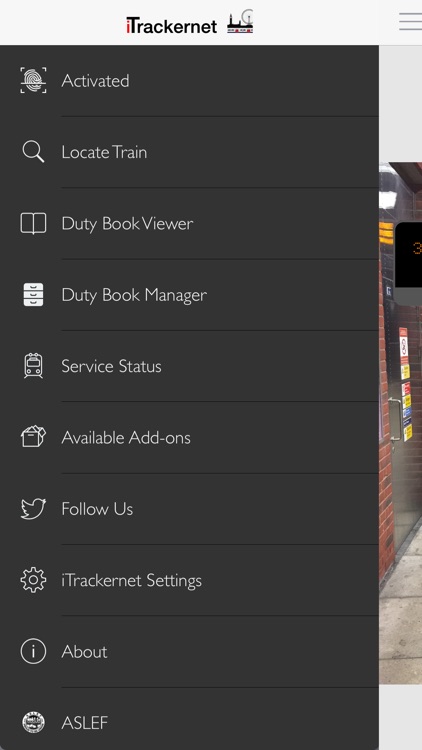Tap the iTrackernet skyline logo in header
Screen dimensions: 422x750
pyautogui.click(x=240, y=22)
